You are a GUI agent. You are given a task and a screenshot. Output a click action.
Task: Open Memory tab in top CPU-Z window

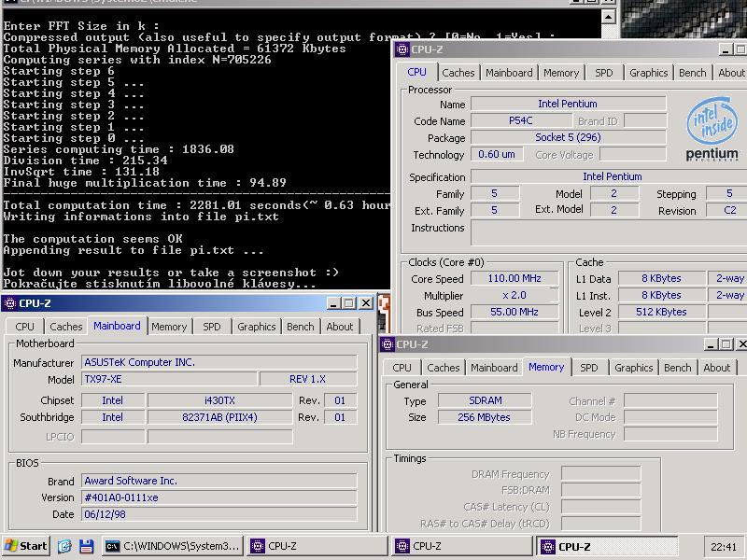(x=561, y=73)
